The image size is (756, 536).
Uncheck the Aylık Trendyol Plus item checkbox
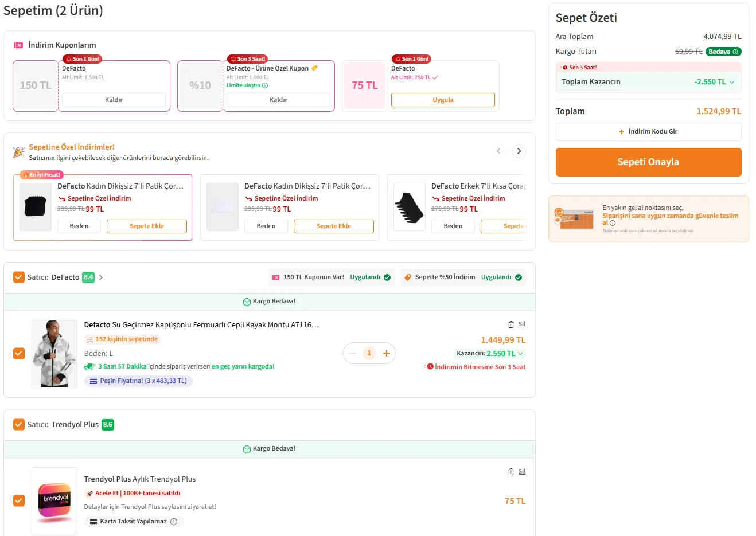point(19,500)
